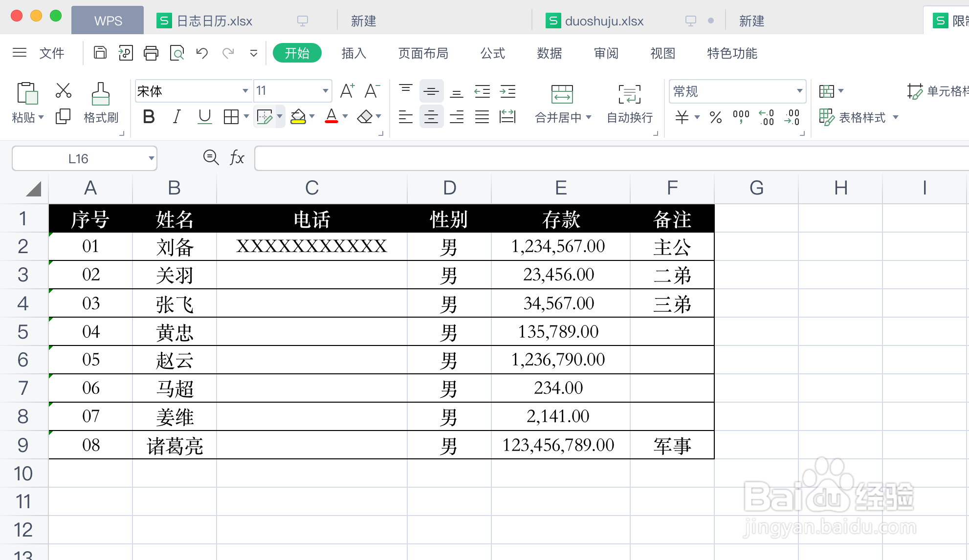Toggle Center horizontal alignment
Image resolution: width=969 pixels, height=560 pixels.
(431, 117)
